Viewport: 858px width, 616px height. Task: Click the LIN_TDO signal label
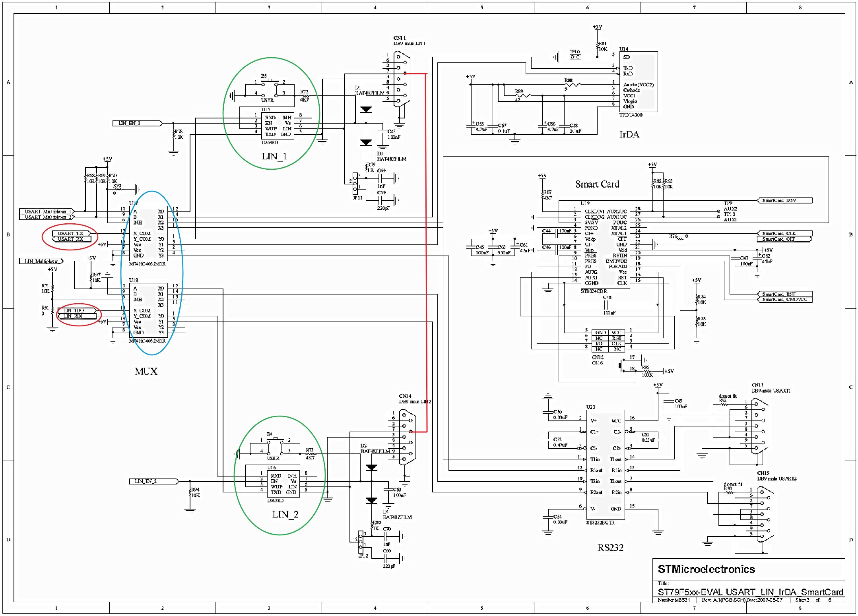(77, 310)
